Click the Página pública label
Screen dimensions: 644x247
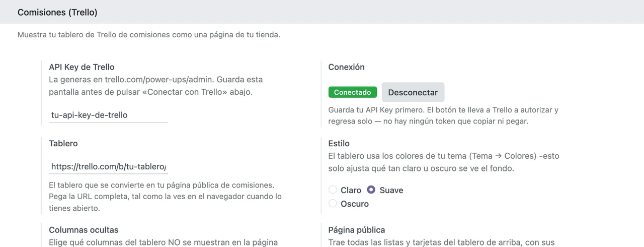pos(357,230)
